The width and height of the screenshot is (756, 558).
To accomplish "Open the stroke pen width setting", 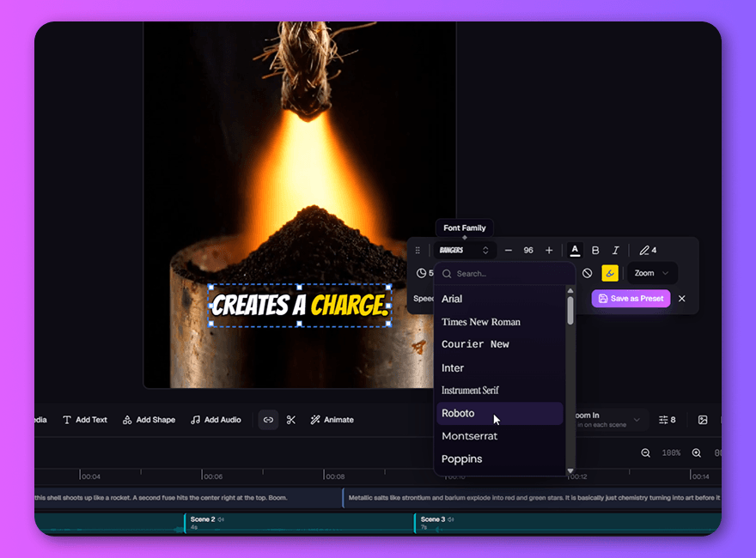I will pos(648,251).
